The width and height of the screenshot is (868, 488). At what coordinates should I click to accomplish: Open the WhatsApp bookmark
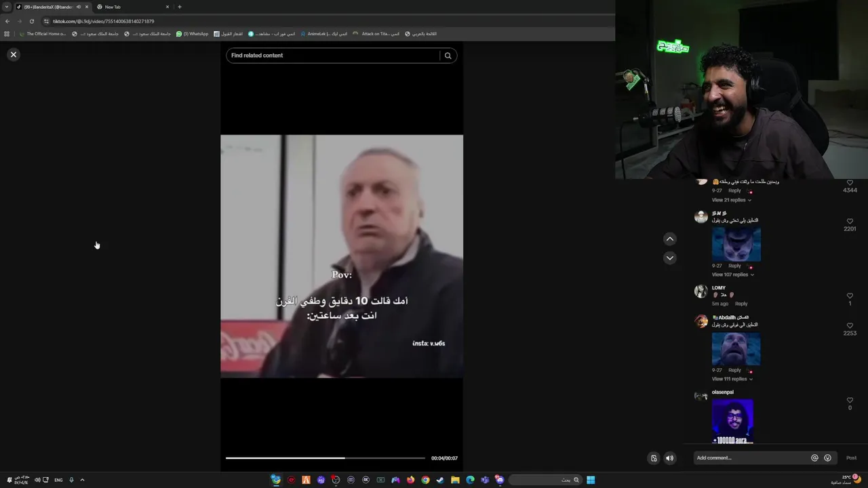193,34
